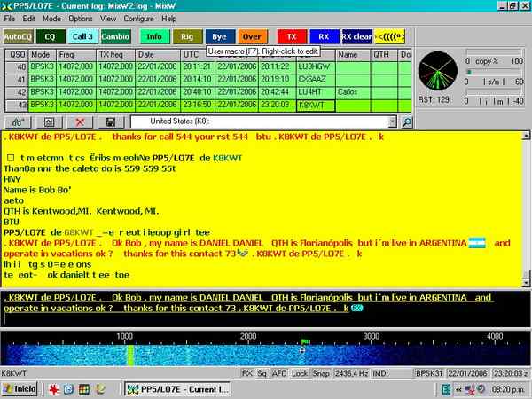Viewport: 532px width, 399px height.
Task: Open the Configure menu
Action: pos(138,19)
